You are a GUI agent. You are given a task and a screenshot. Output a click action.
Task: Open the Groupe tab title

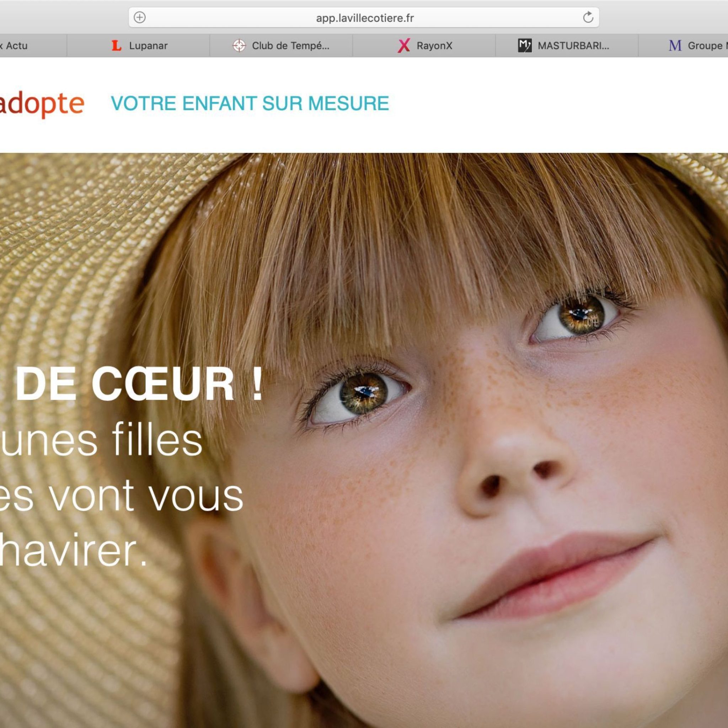(708, 45)
